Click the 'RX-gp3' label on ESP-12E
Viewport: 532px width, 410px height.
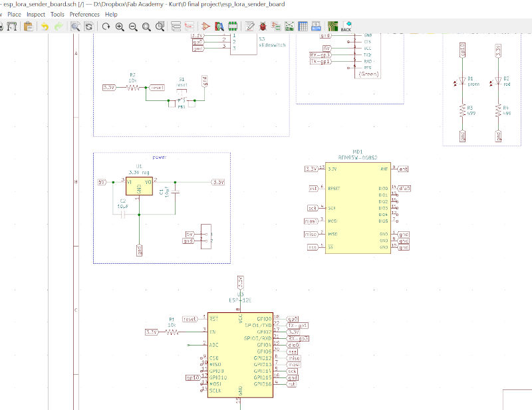(x=298, y=338)
